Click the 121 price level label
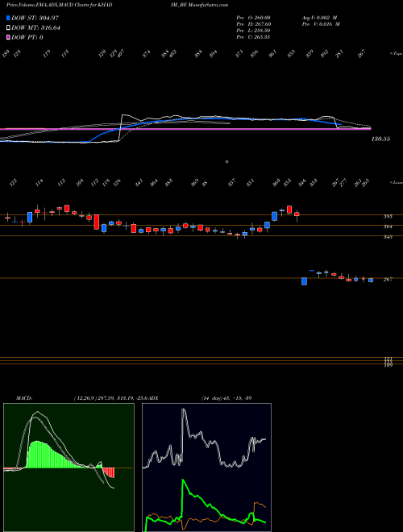The image size is (403, 532). point(388,359)
